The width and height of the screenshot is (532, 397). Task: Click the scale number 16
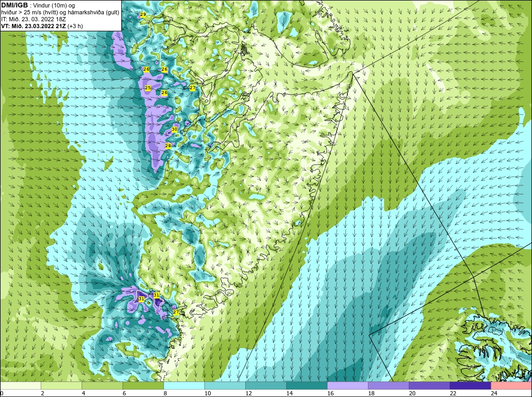point(330,393)
